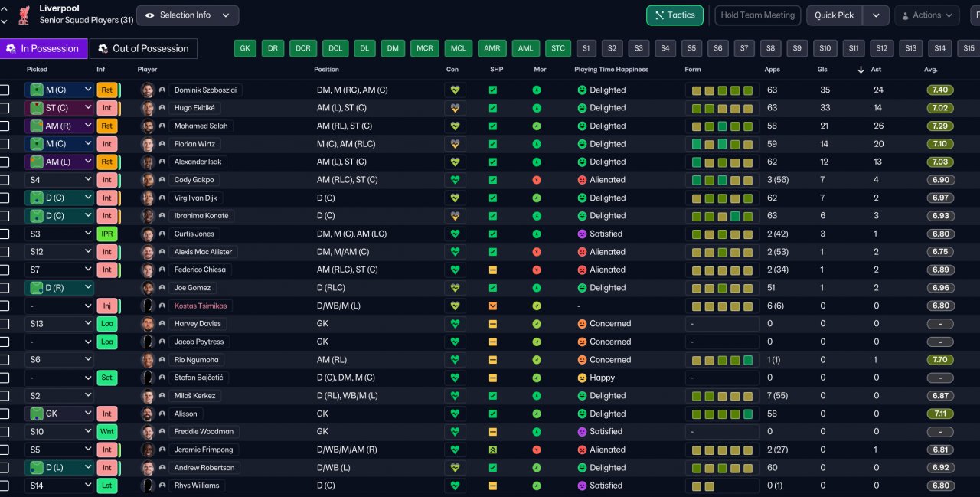This screenshot has height=497, width=980.
Task: Click Dominik Szoboszlai's player face portrait
Action: pyautogui.click(x=148, y=90)
